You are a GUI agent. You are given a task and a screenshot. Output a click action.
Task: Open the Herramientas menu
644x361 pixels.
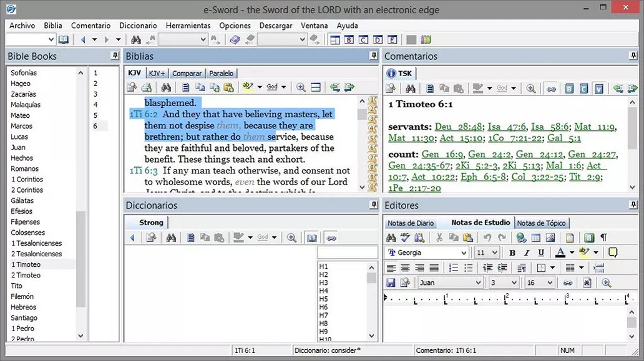click(x=188, y=26)
